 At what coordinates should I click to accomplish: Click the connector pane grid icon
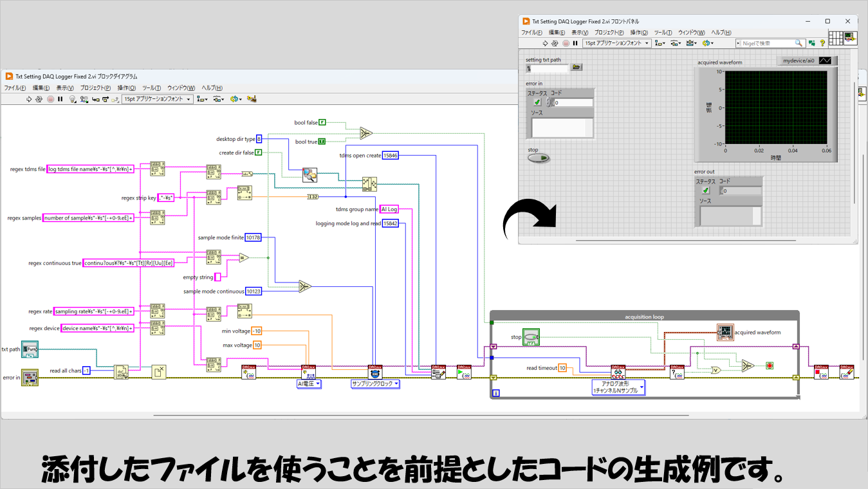836,38
